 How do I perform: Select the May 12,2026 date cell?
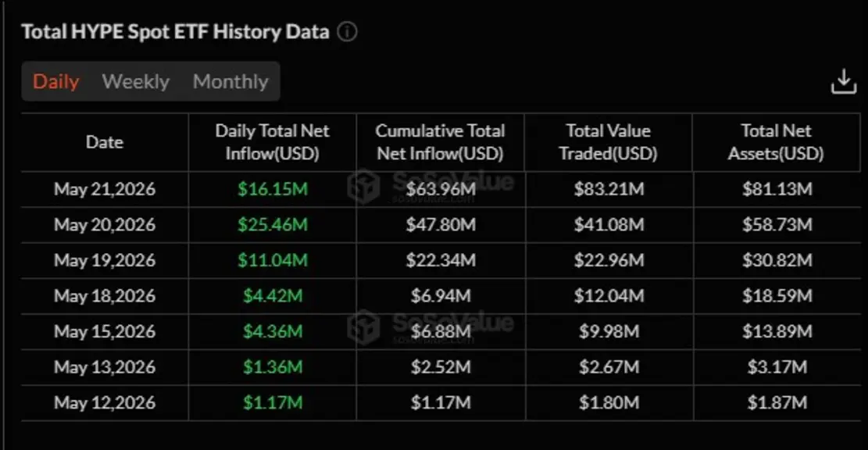(x=105, y=402)
